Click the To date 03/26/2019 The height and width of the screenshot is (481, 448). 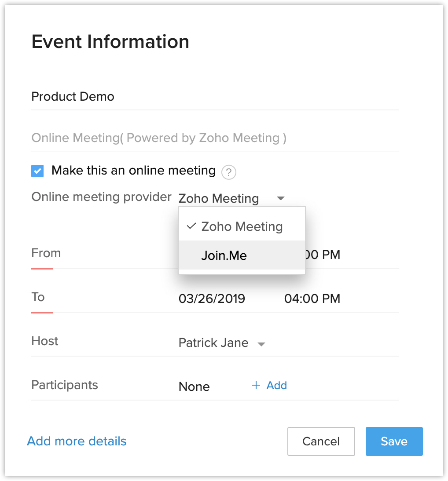click(x=212, y=299)
